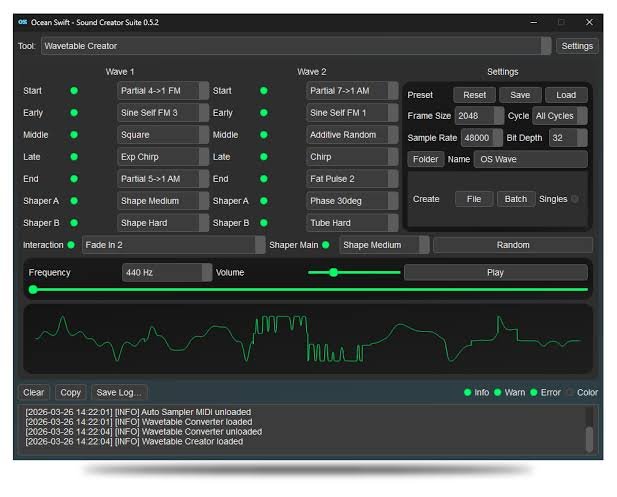This screenshot has height=497, width=617.
Task: Toggle Wave 1 Late green indicator
Action: (x=74, y=157)
